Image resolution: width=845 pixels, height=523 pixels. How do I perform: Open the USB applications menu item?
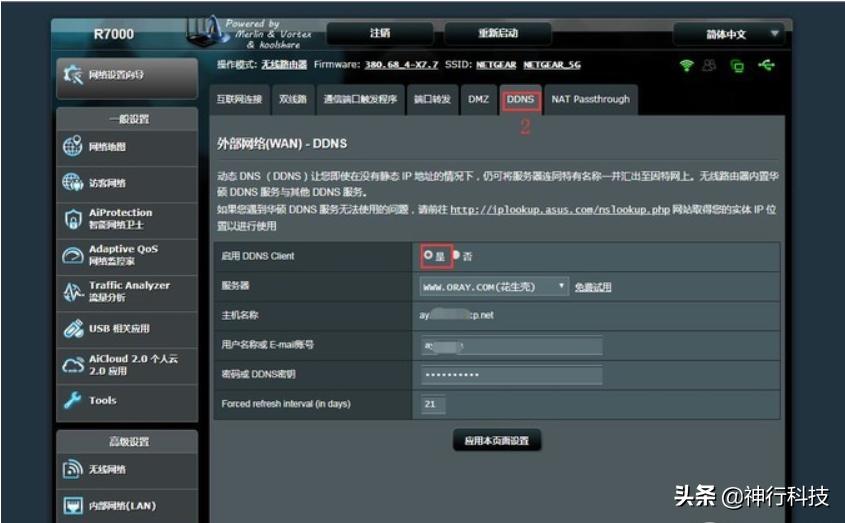[x=127, y=328]
